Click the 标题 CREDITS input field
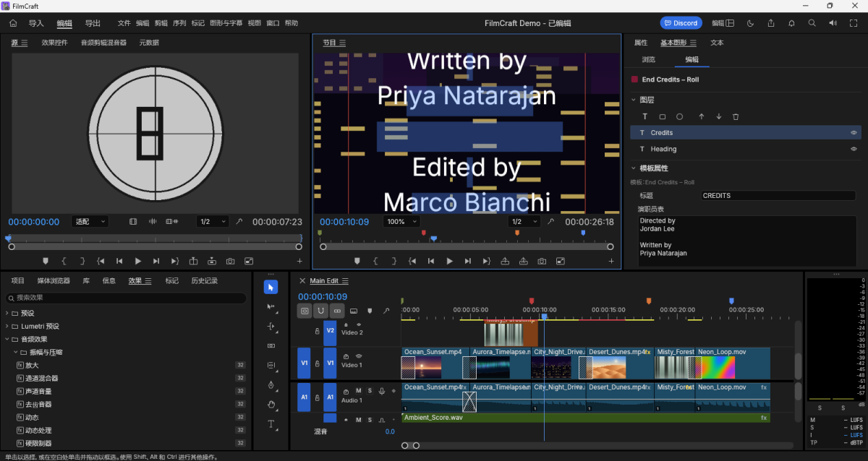This screenshot has height=461, width=868. click(778, 196)
